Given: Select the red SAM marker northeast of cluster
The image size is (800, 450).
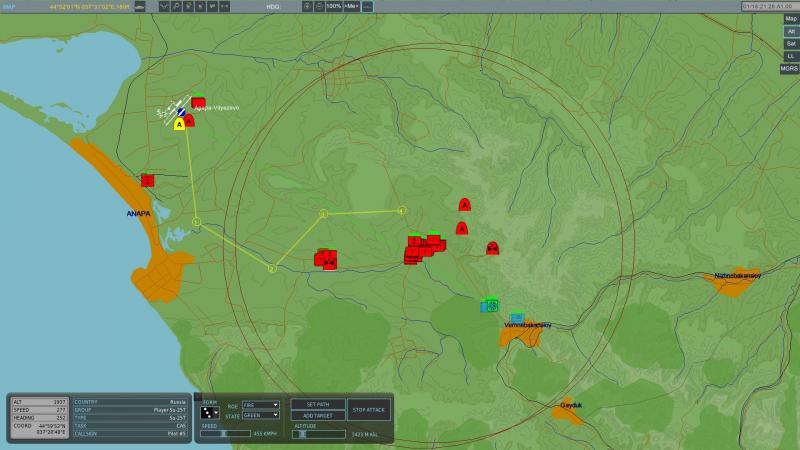Looking at the screenshot, I should tap(464, 205).
